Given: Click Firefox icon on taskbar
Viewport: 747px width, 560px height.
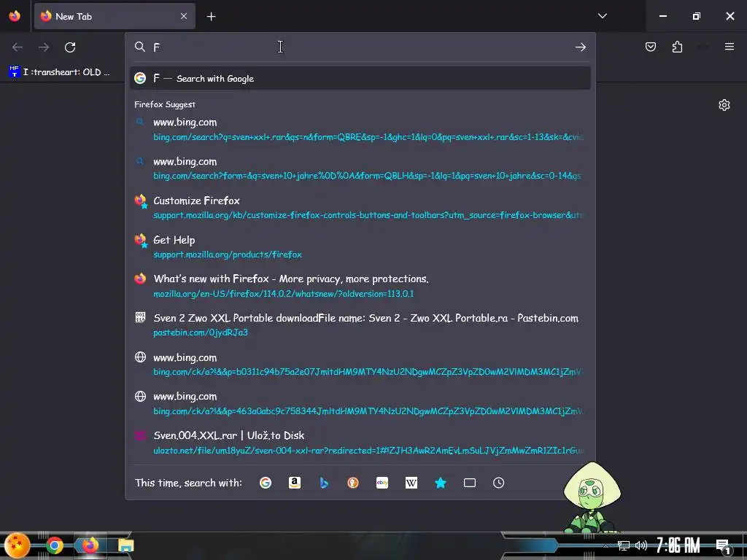Looking at the screenshot, I should point(90,545).
